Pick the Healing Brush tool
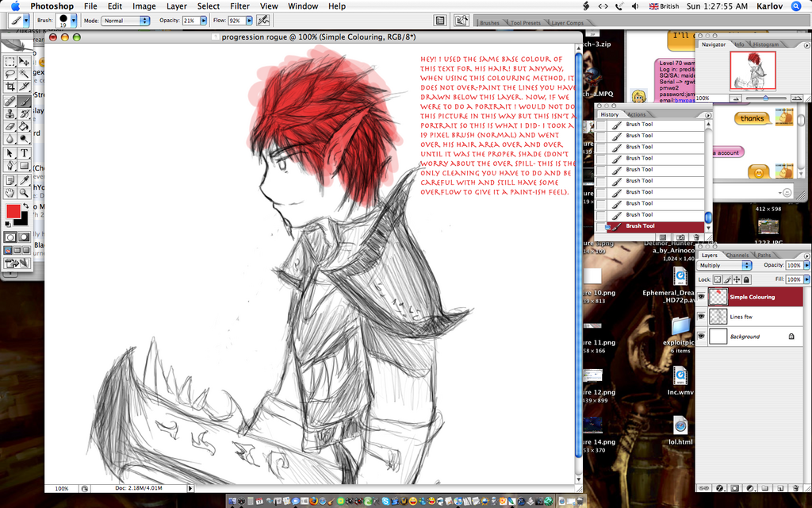 point(10,101)
